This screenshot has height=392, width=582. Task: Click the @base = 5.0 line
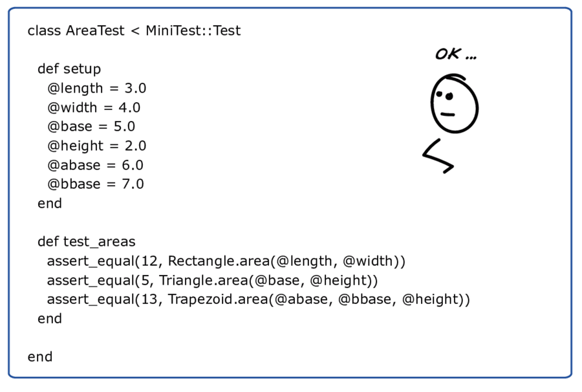point(91,127)
